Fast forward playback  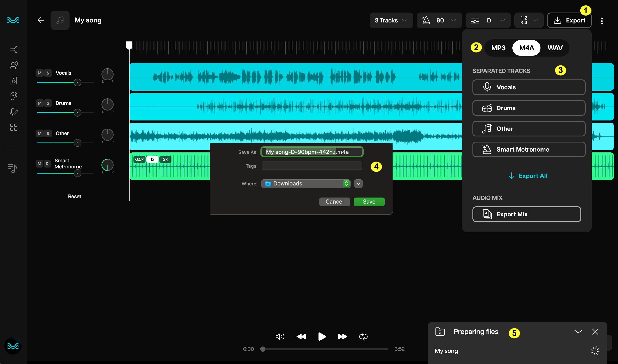pos(342,337)
